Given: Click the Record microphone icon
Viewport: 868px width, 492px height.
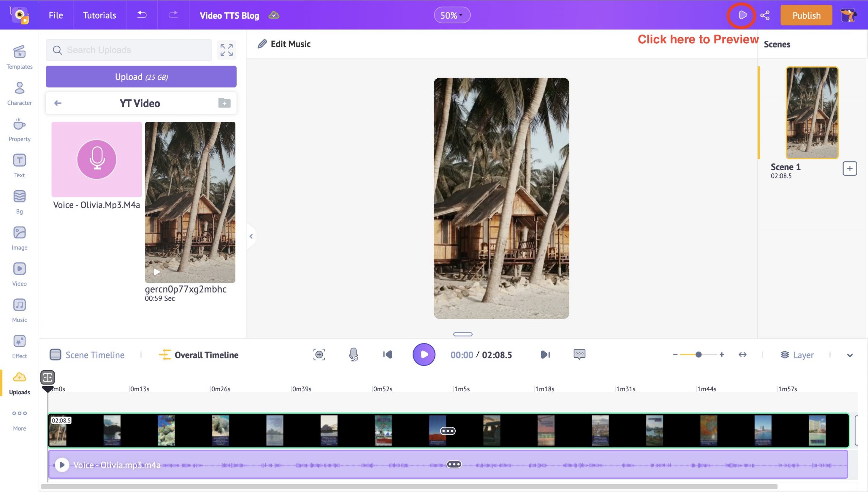Looking at the screenshot, I should tap(353, 354).
